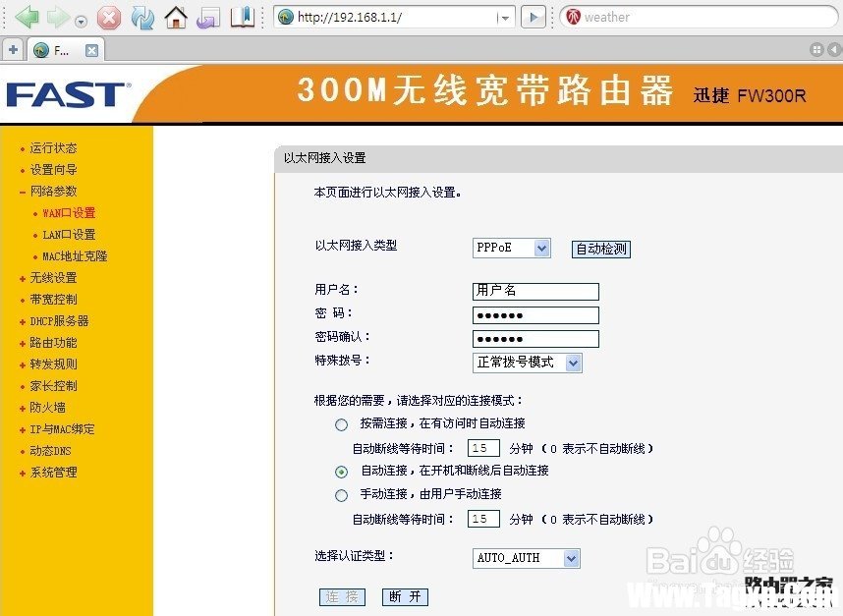Click the 断开 button
This screenshot has height=616, width=843.
coord(405,596)
